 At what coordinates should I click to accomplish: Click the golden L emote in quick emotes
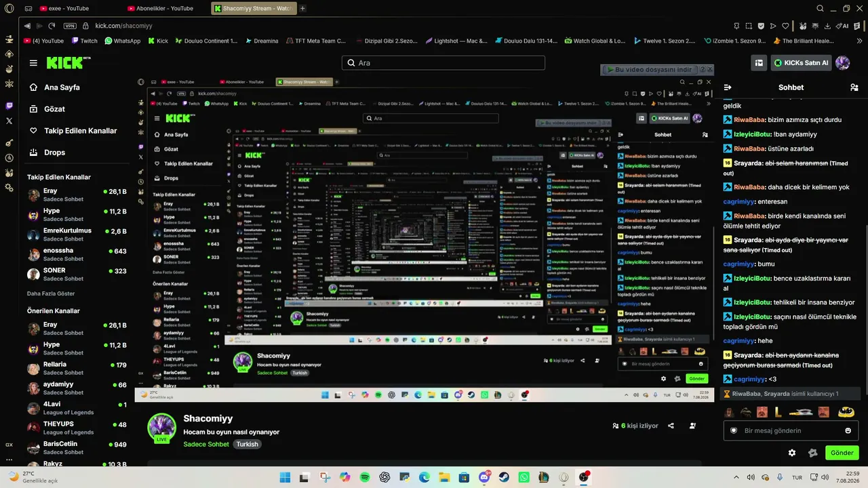coord(778,411)
